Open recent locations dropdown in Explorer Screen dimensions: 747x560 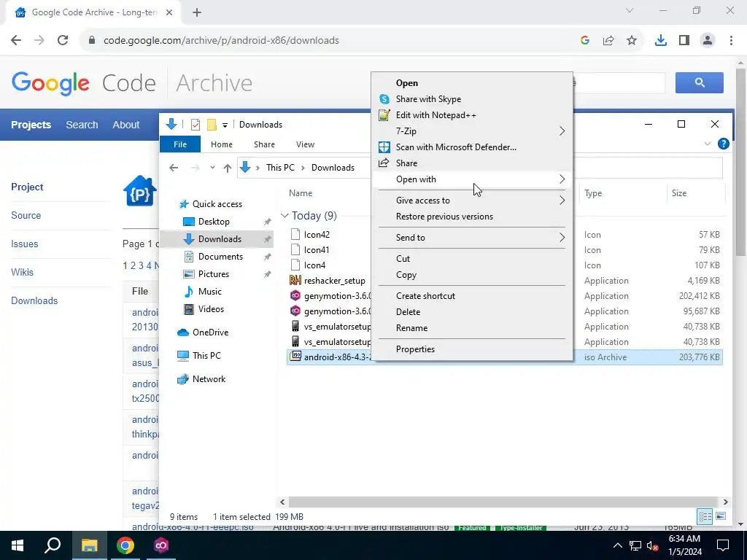212,168
